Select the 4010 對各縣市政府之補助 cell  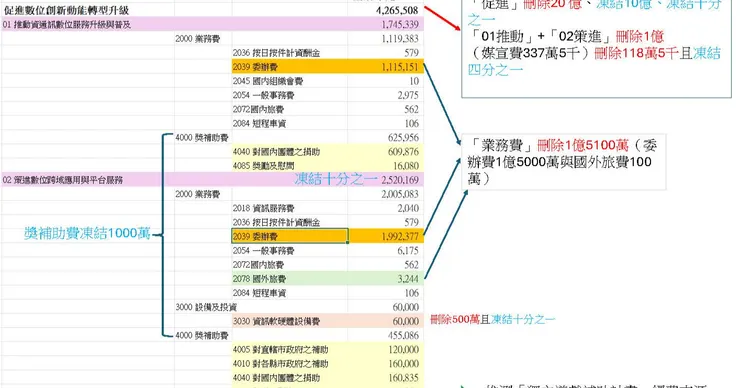pos(290,363)
